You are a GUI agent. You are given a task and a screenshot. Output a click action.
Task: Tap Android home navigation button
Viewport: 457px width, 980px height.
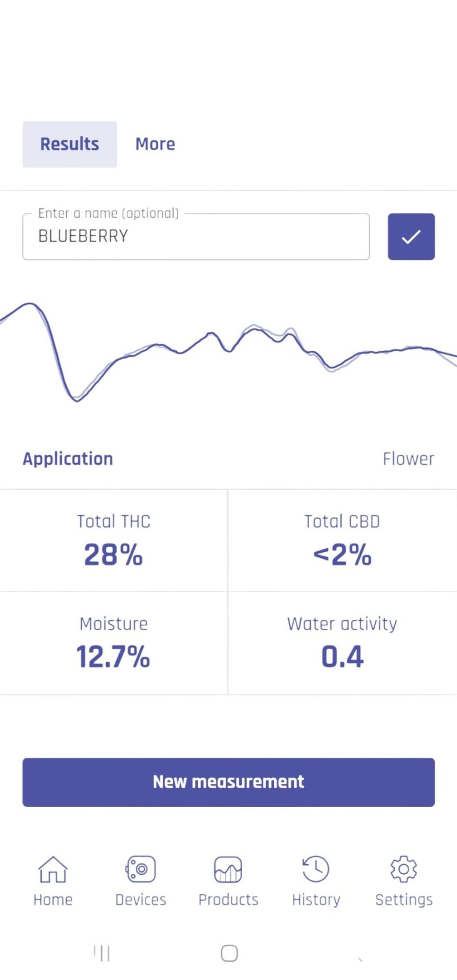pos(229,953)
